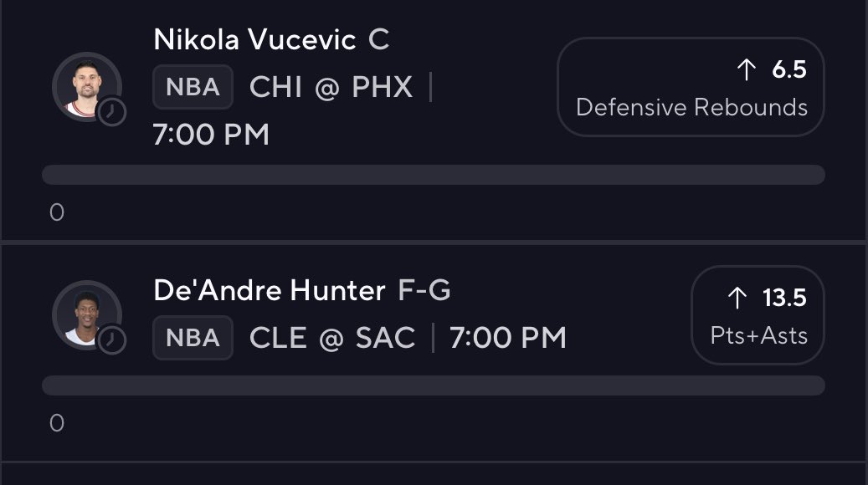Screen dimensions: 868x485
Task: Click the NBA badge under Nikola Vucevic
Action: (193, 87)
